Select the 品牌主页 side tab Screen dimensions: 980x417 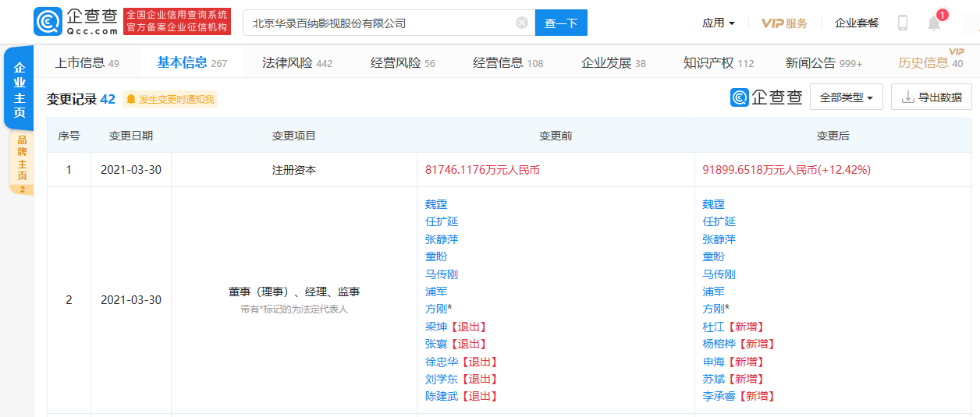point(22,163)
